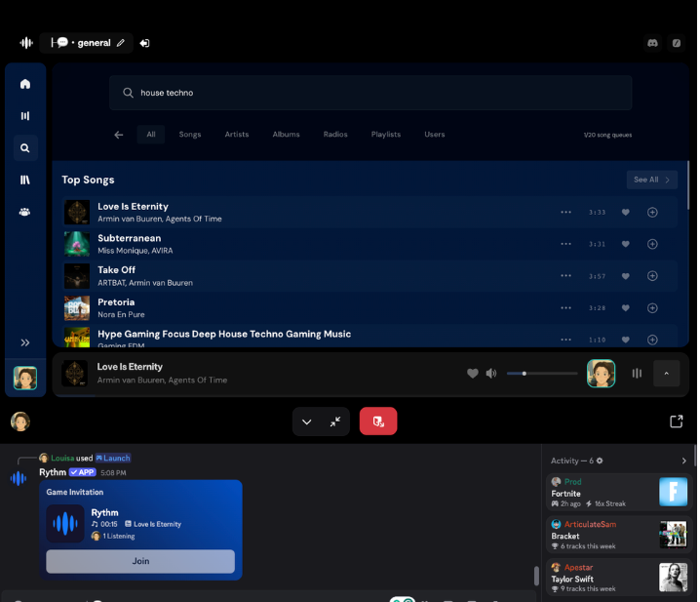Click the user avatar at sidebar bottom

click(25, 378)
